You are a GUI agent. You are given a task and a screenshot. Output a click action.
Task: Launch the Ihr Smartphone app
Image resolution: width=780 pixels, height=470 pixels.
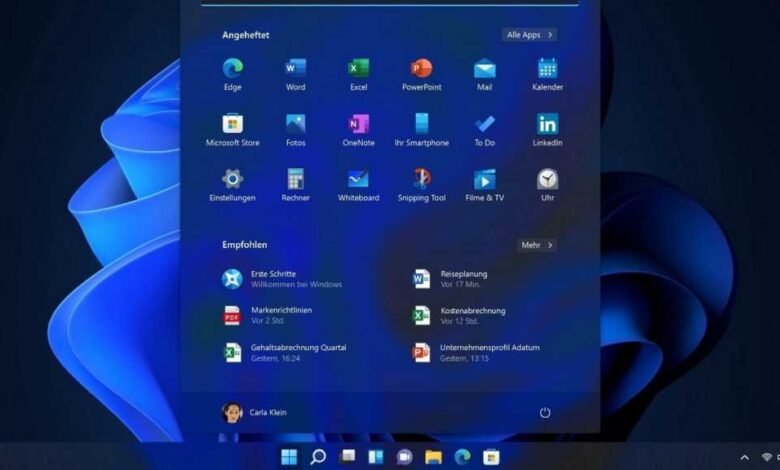tap(421, 130)
